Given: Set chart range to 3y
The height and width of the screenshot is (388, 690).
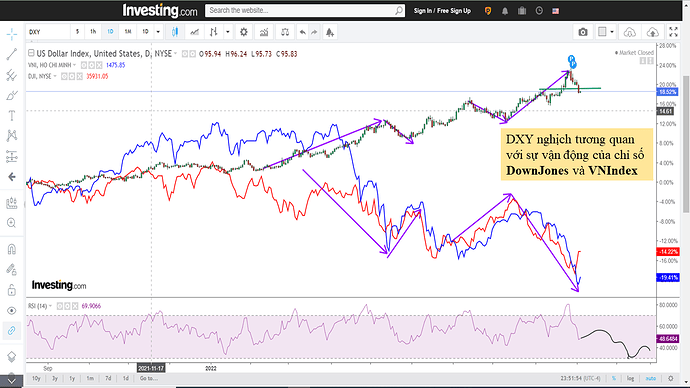Looking at the screenshot, I should (55, 378).
